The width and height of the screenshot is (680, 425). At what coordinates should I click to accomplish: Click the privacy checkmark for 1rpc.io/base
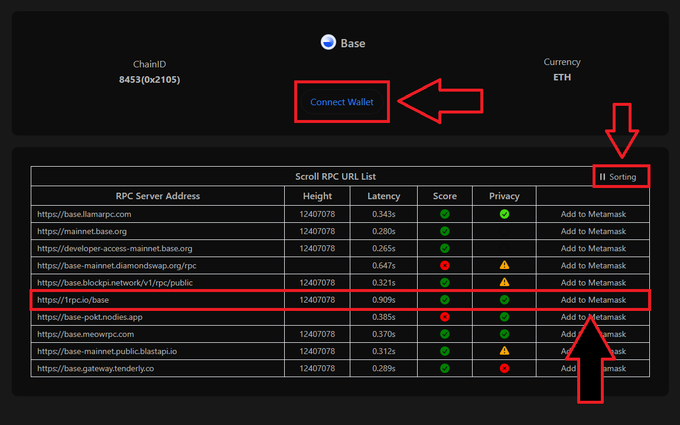[x=504, y=300]
